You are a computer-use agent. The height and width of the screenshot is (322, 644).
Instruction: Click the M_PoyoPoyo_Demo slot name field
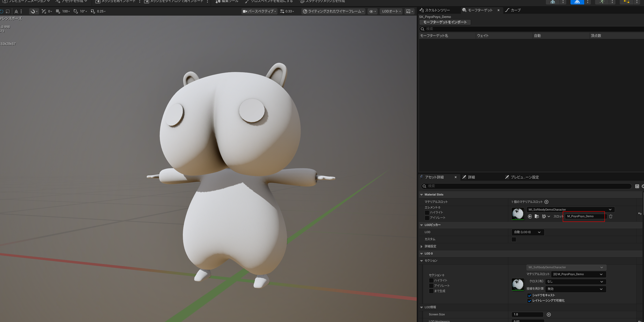point(584,216)
